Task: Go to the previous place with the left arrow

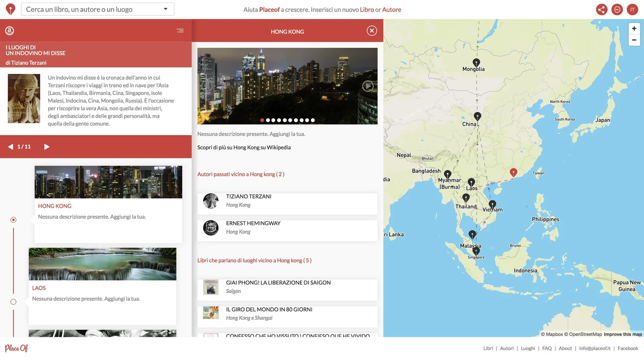Action: click(x=10, y=147)
